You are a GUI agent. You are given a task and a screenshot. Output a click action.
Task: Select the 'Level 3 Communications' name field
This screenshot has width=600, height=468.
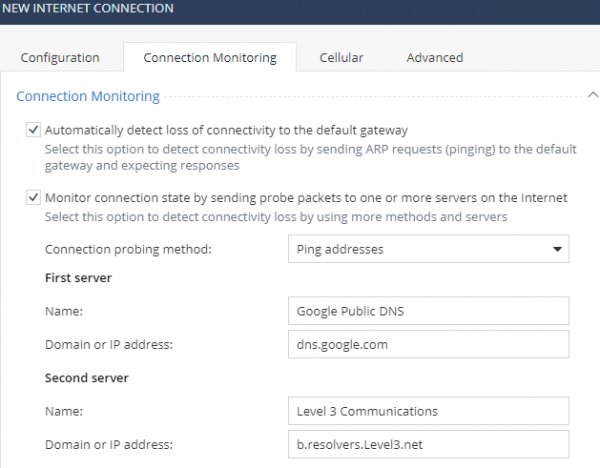(427, 411)
